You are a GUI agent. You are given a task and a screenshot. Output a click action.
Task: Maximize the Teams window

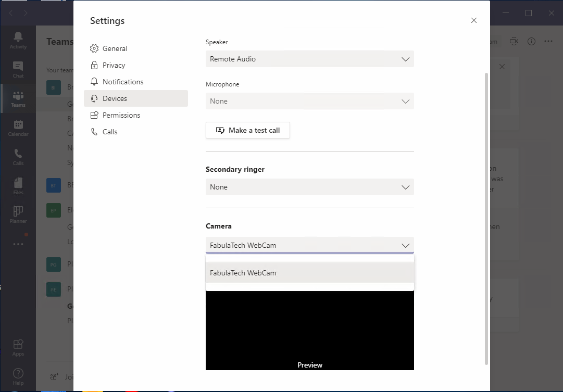(529, 14)
